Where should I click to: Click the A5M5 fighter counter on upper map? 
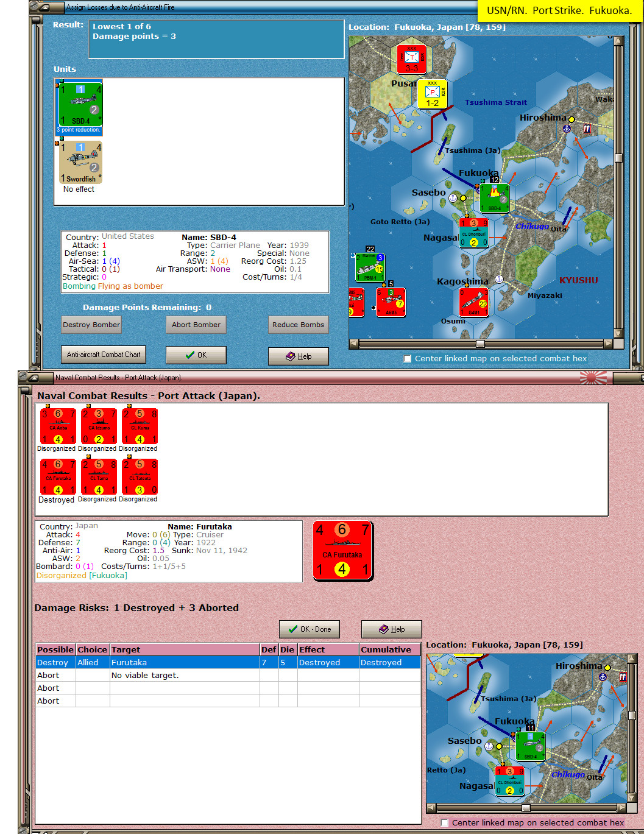click(x=391, y=302)
